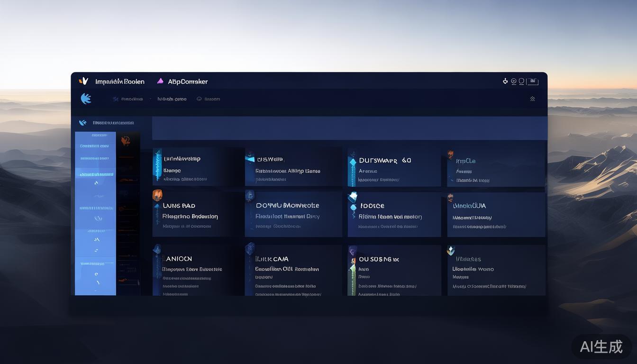Click the wide blue banner bar above the cards
The width and height of the screenshot is (637, 364).
(x=349, y=128)
